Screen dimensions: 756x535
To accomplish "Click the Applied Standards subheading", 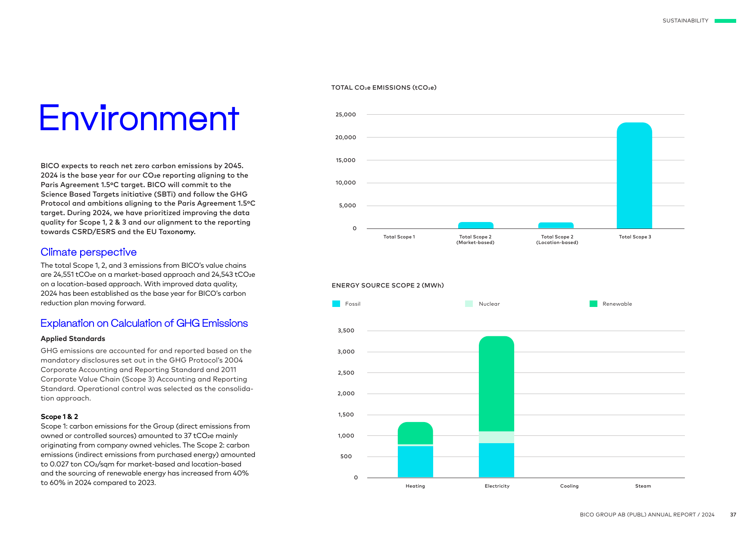I will [x=73, y=339].
